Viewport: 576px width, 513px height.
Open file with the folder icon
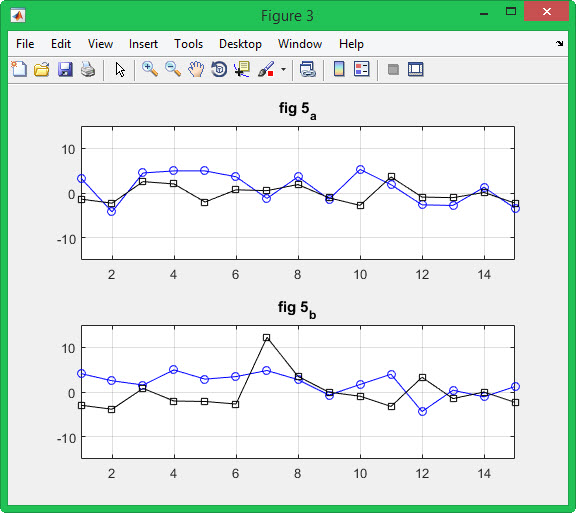(42, 69)
